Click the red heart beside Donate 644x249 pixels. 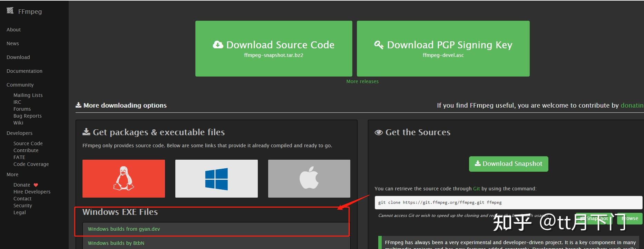(x=36, y=185)
